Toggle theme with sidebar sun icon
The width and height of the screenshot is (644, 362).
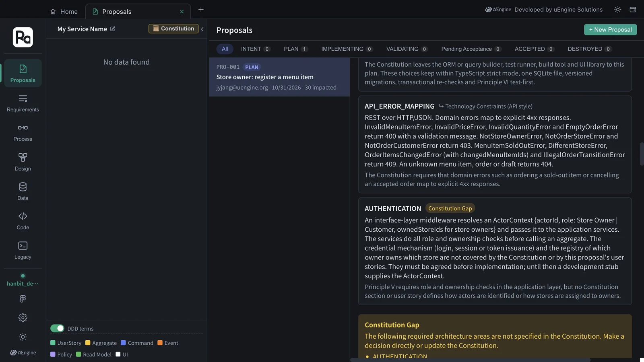23,337
